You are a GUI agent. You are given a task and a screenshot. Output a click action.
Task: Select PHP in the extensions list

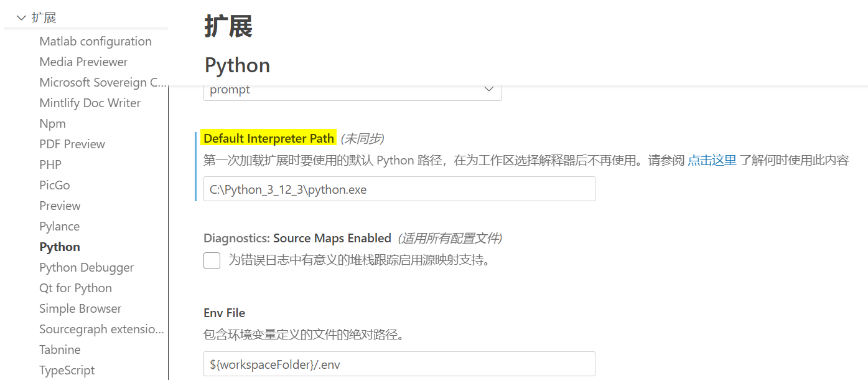tap(50, 164)
